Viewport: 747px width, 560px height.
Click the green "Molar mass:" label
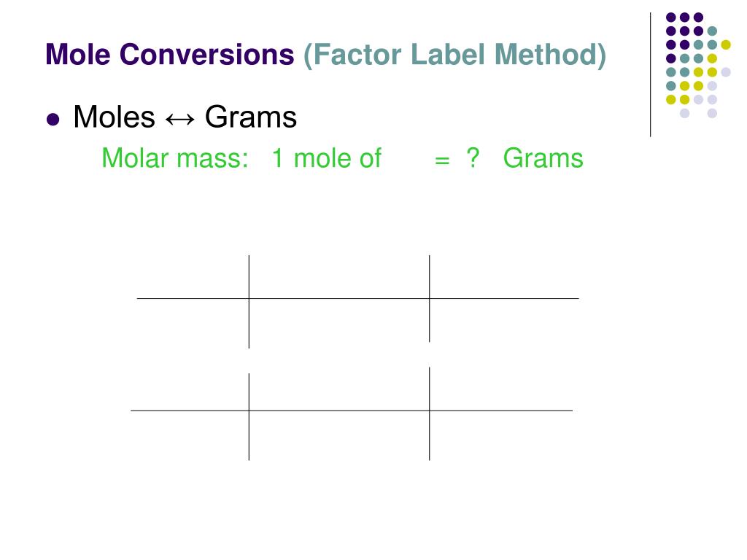tap(175, 158)
